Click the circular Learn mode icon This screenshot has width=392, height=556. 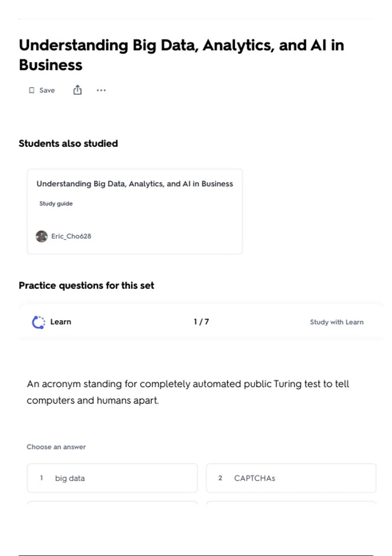[39, 322]
